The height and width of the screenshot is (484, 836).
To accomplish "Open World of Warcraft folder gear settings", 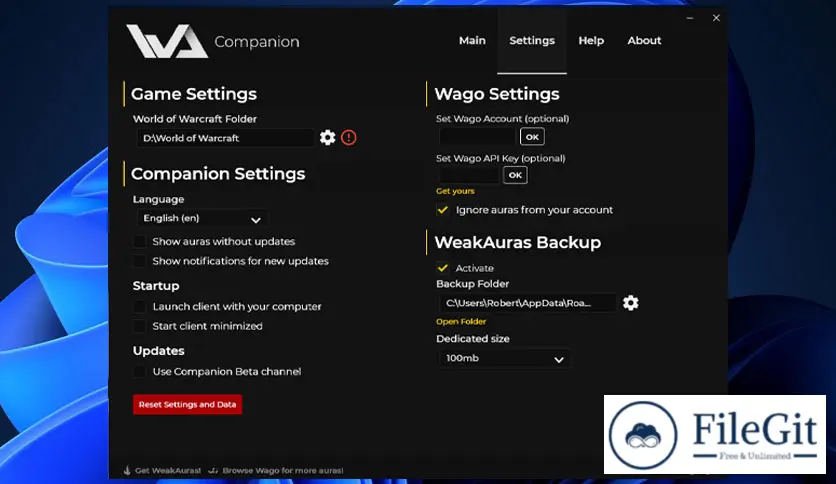I will coord(327,138).
